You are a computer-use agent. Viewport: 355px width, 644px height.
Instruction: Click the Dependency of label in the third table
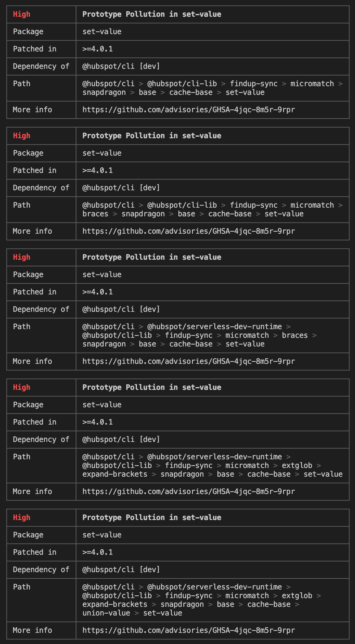[41, 309]
